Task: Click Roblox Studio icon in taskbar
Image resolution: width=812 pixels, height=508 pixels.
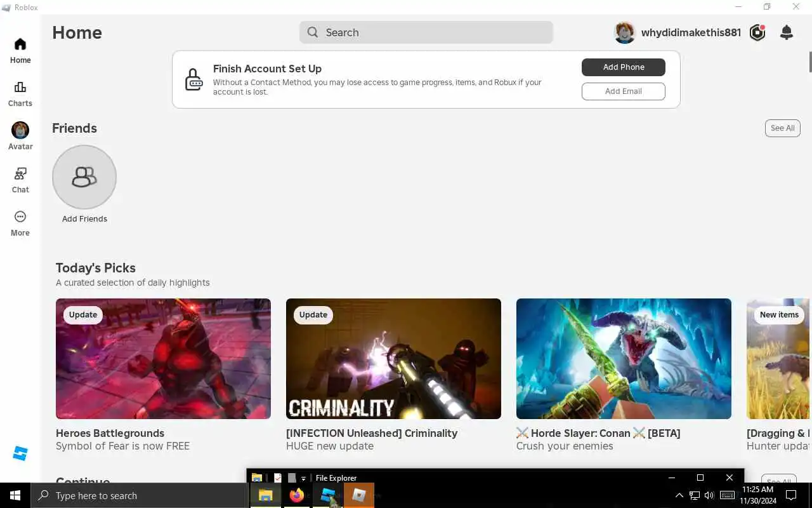Action: coord(327,495)
